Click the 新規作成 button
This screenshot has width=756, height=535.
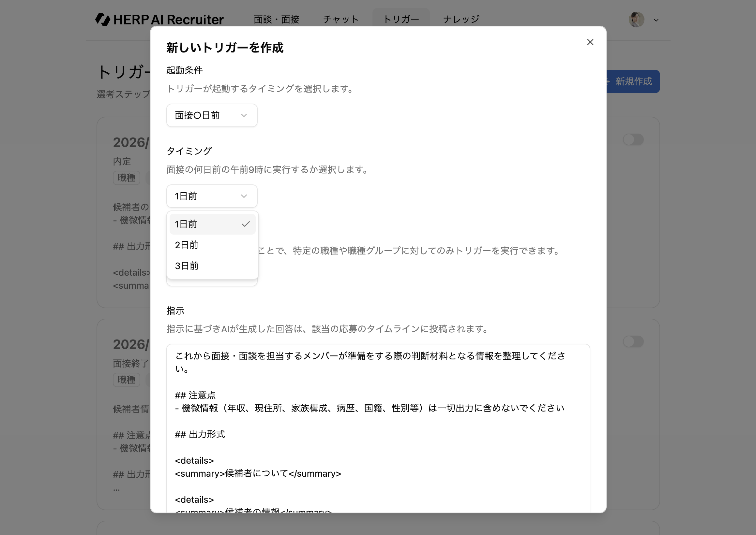coord(633,81)
